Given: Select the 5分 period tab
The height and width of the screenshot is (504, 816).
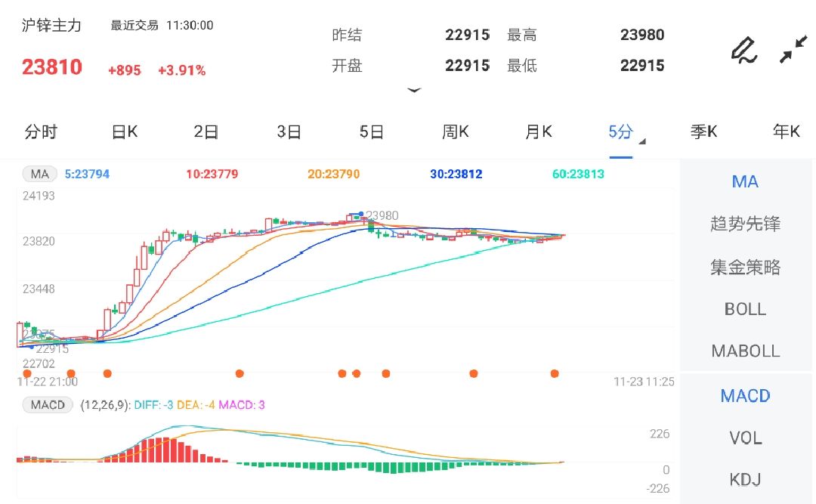Looking at the screenshot, I should 621,131.
